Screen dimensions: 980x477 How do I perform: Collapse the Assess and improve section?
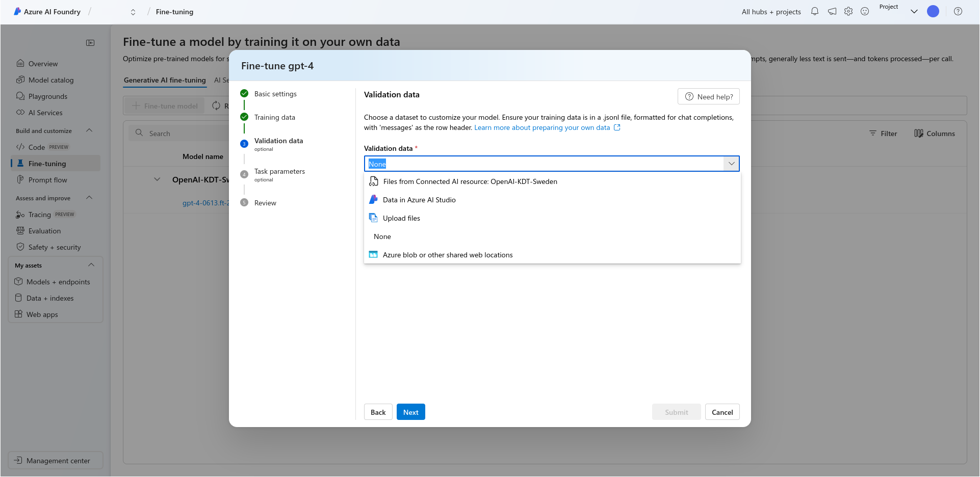[90, 198]
